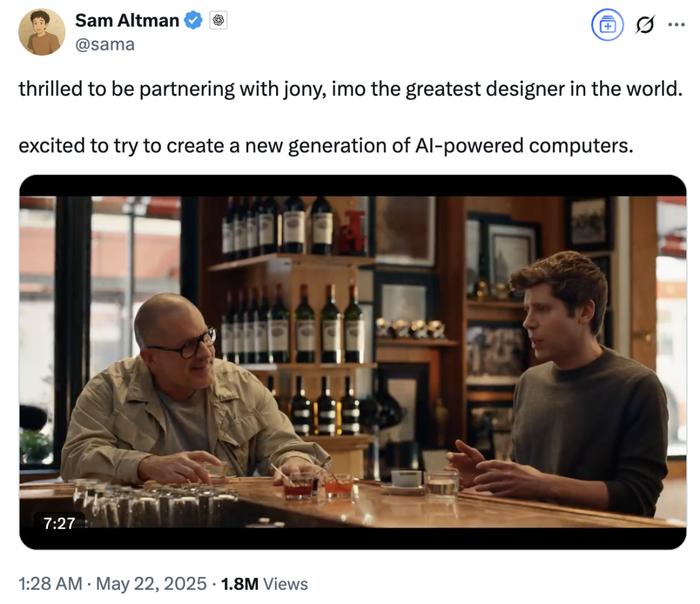Open the Grok slashed-circle icon
This screenshot has height=604, width=700.
tap(645, 25)
